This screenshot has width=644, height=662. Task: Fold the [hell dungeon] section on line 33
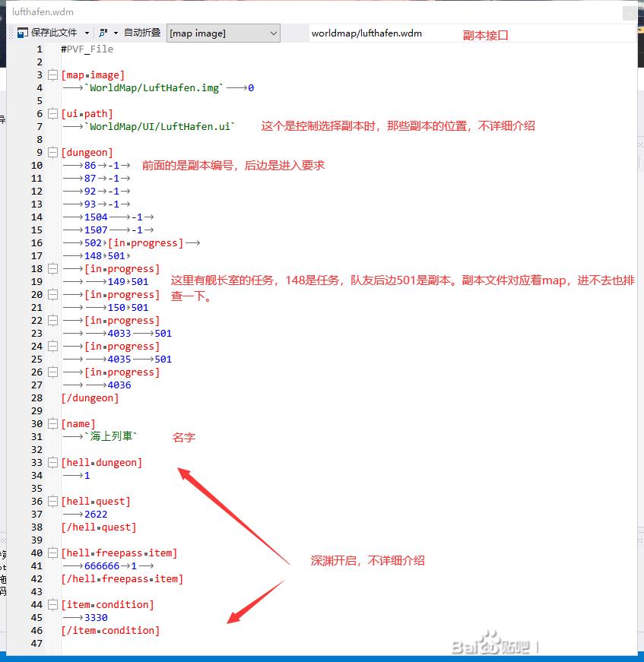pos(52,463)
